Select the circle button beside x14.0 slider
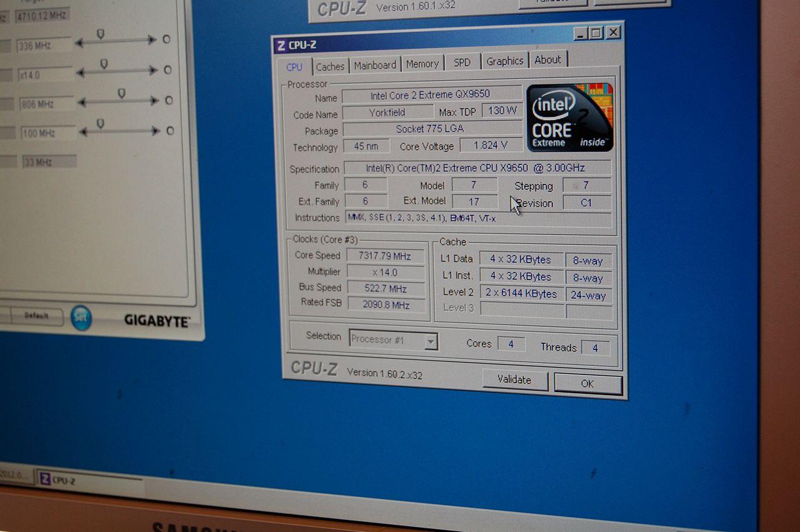The image size is (800, 532). click(x=167, y=70)
